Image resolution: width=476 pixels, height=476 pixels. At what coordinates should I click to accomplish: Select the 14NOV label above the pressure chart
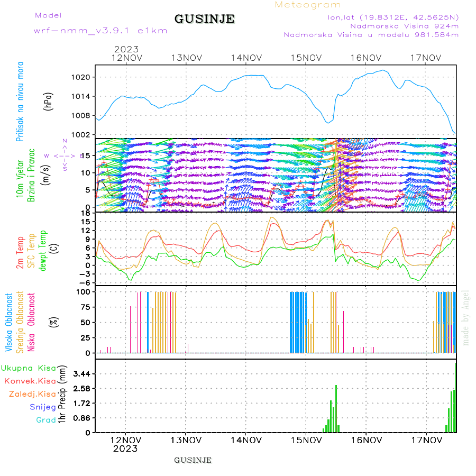tap(246, 58)
